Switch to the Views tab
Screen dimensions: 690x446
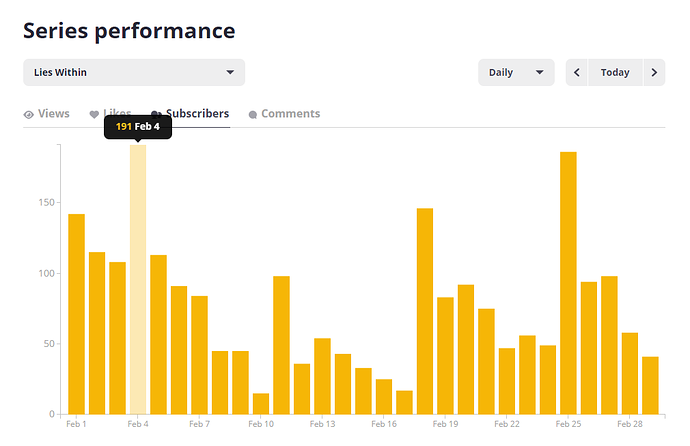point(47,114)
